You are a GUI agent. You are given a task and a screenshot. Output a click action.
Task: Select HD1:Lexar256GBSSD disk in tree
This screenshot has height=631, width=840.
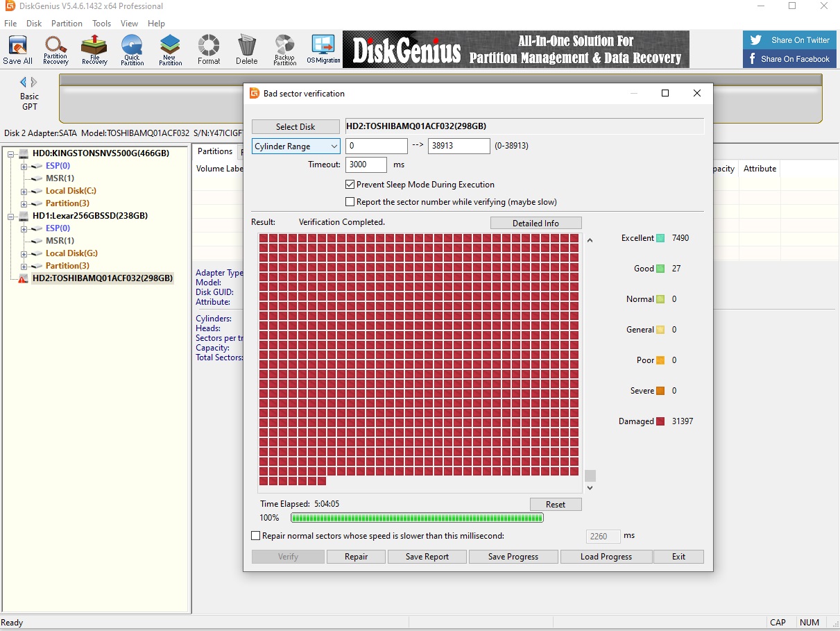click(90, 216)
